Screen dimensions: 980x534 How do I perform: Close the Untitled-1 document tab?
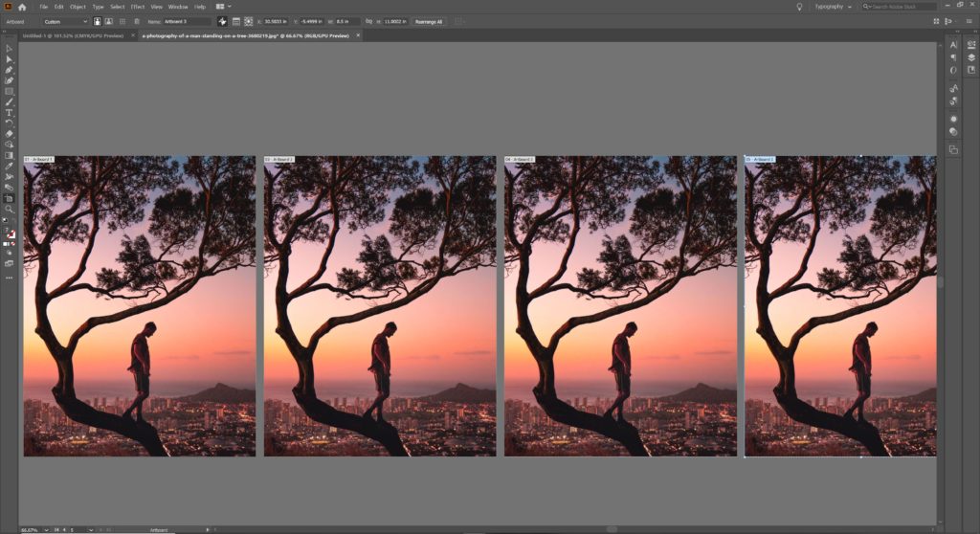tap(133, 35)
